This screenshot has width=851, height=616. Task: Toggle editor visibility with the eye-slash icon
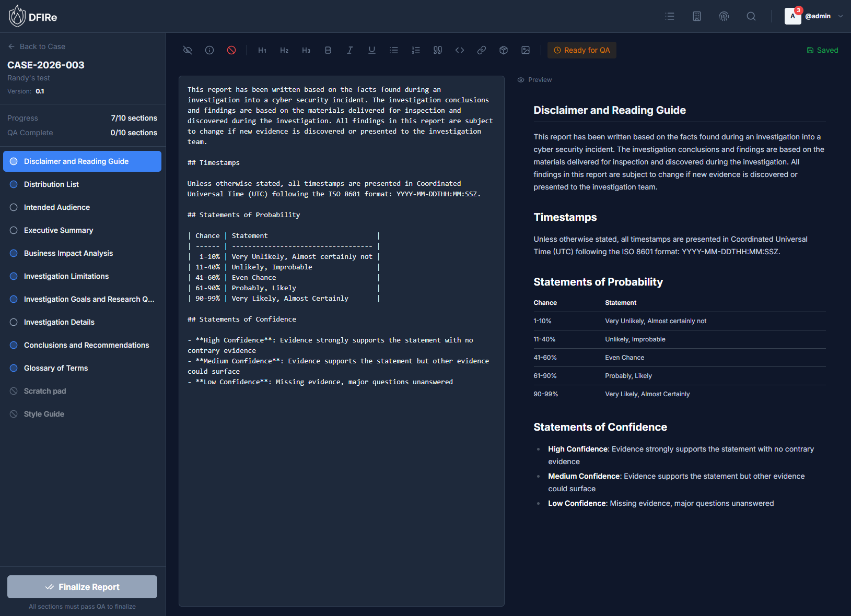tap(188, 50)
